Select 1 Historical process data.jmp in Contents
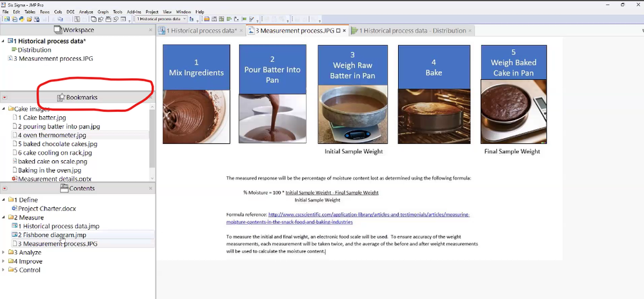Screen dimensions: 644x299 point(59,226)
